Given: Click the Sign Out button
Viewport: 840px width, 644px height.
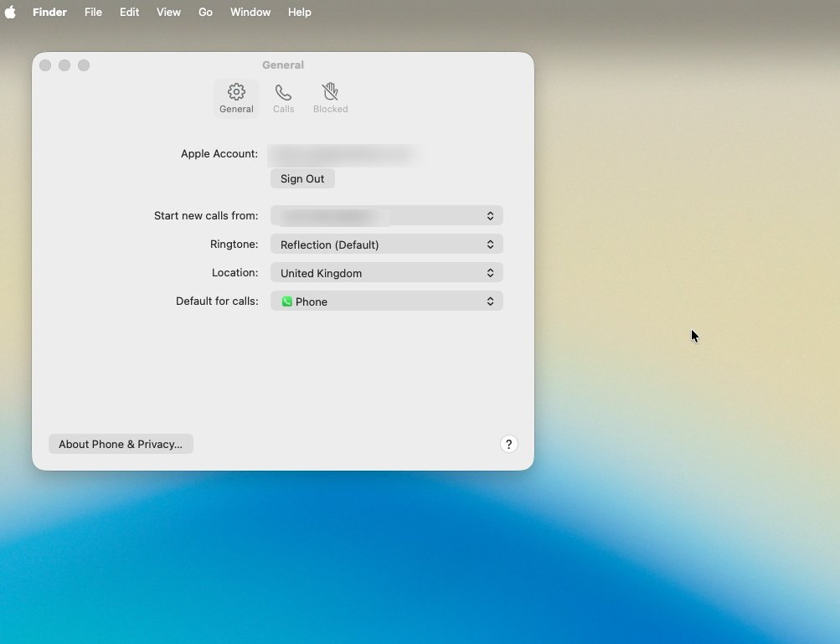Looking at the screenshot, I should coord(302,178).
